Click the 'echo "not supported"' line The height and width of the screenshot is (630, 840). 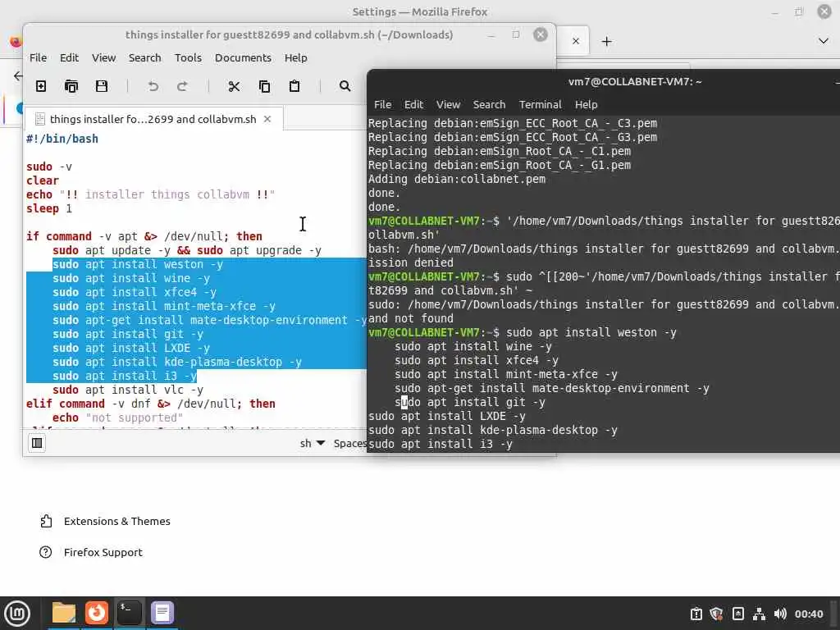(118, 418)
